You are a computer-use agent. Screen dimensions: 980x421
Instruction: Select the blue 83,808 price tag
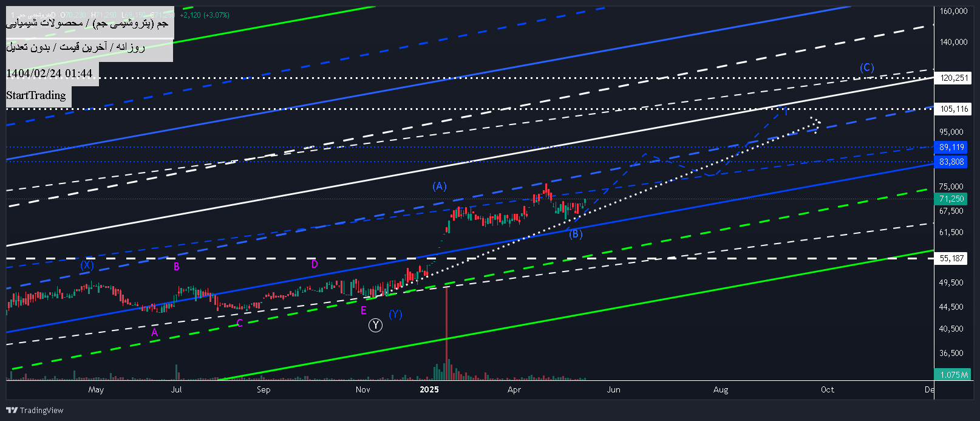point(951,162)
